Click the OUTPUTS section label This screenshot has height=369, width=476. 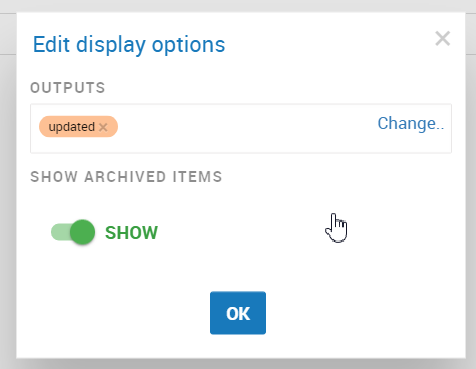pos(68,88)
